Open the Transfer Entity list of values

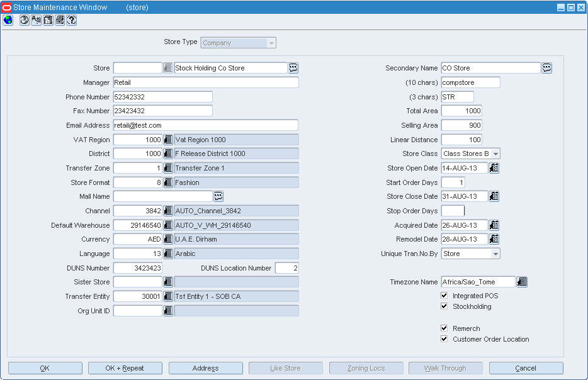(168, 296)
